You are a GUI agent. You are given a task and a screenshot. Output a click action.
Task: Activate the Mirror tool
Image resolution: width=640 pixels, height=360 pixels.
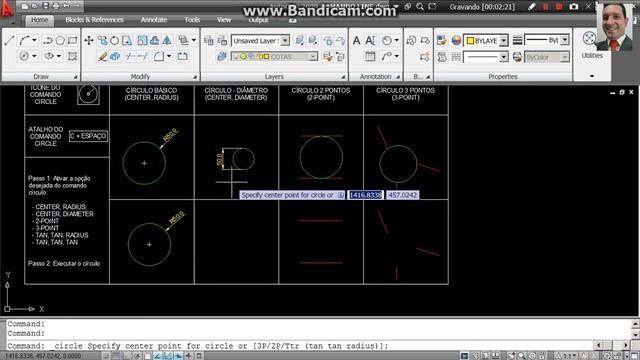pyautogui.click(x=167, y=40)
